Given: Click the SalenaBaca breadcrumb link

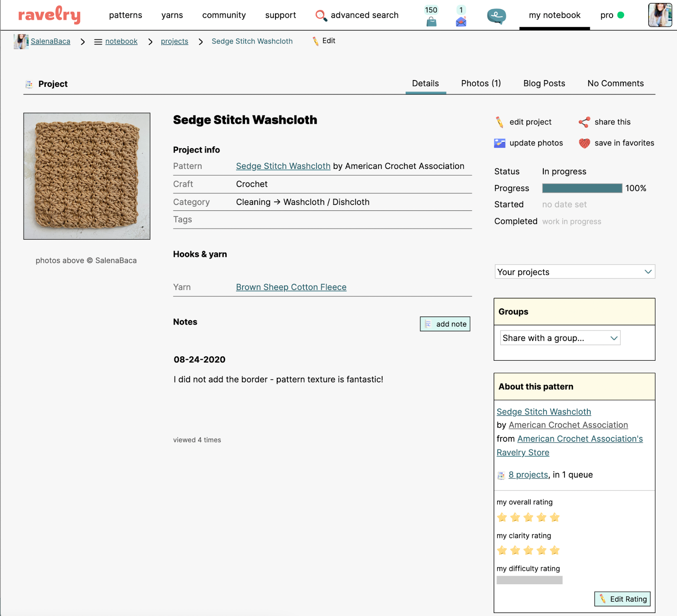Looking at the screenshot, I should pyautogui.click(x=50, y=41).
